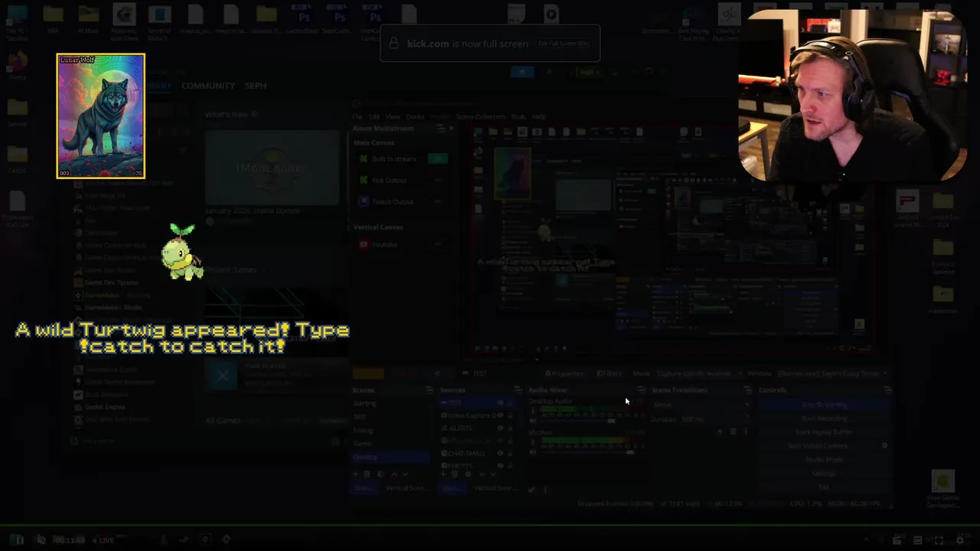The height and width of the screenshot is (551, 980).
Task: Add a new scene with the Scenes plus icon
Action: 355,474
